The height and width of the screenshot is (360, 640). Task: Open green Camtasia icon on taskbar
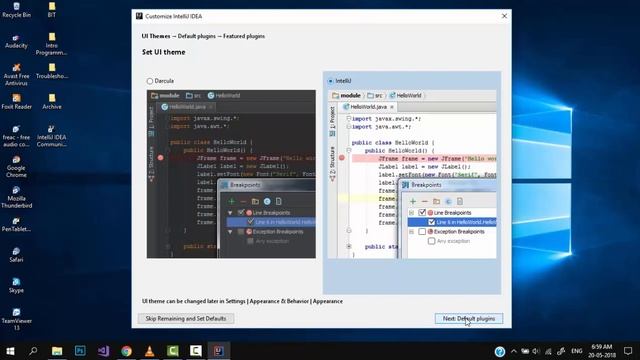click(x=173, y=351)
